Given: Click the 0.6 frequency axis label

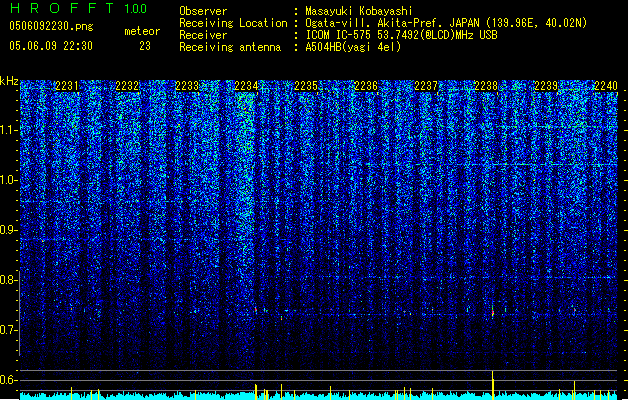Looking at the screenshot, I should (x=9, y=380).
